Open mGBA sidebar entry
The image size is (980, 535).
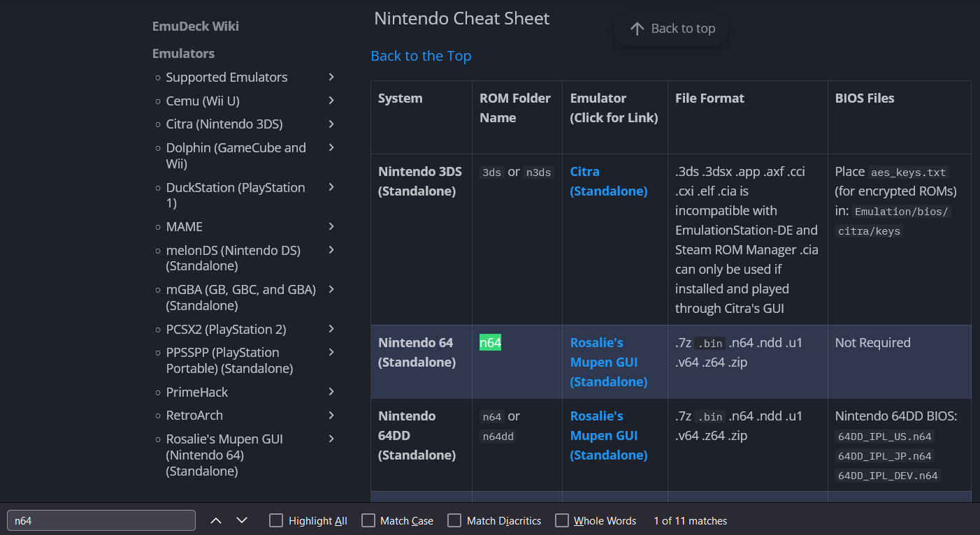tap(241, 297)
